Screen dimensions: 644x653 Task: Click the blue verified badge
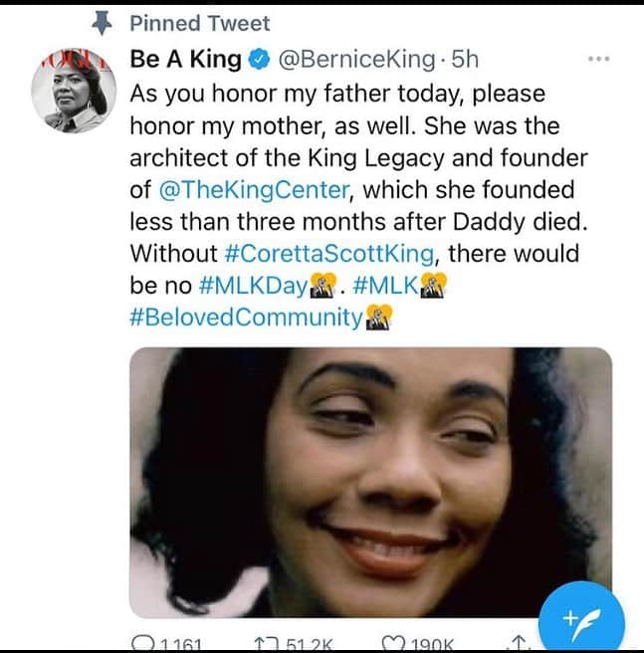point(259,59)
